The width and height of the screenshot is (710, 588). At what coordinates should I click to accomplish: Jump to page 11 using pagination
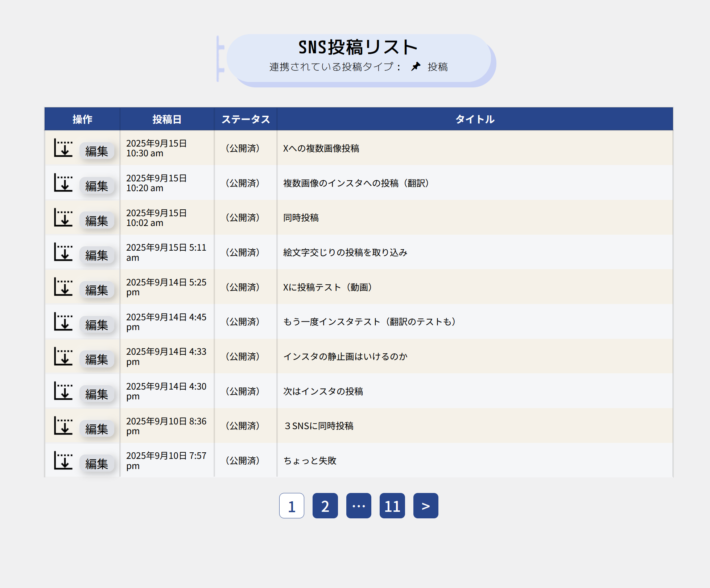[392, 506]
